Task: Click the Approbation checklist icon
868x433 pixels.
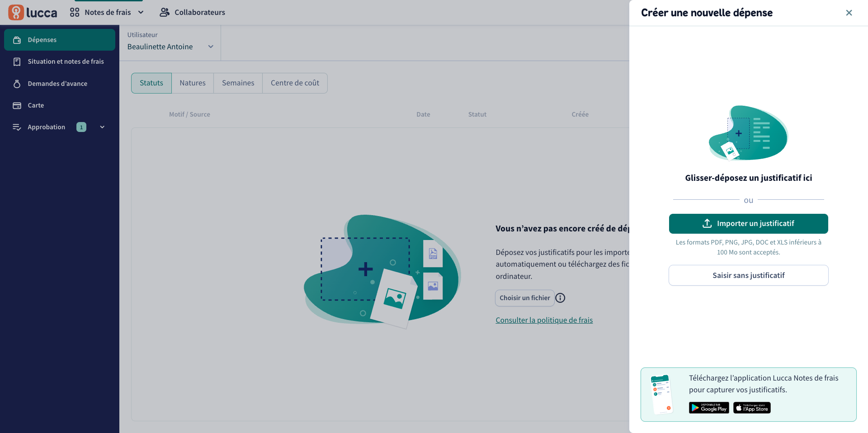Action: (17, 127)
